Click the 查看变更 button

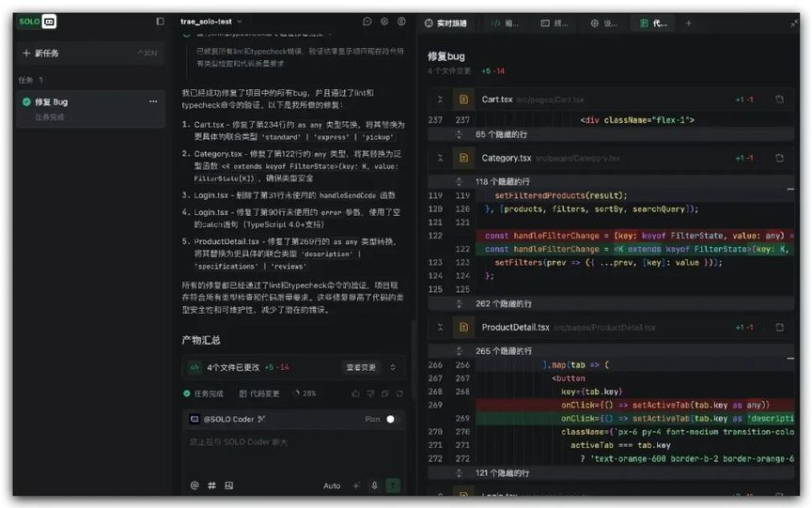coord(361,367)
